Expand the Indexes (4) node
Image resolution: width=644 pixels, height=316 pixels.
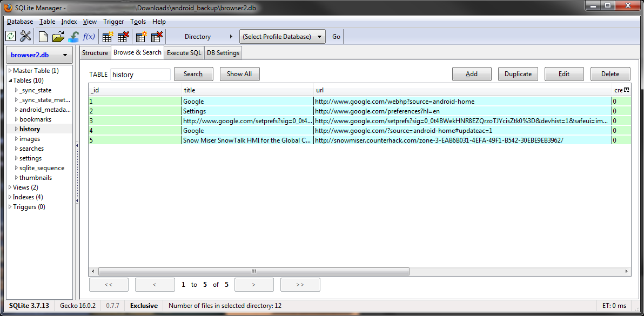click(x=10, y=197)
